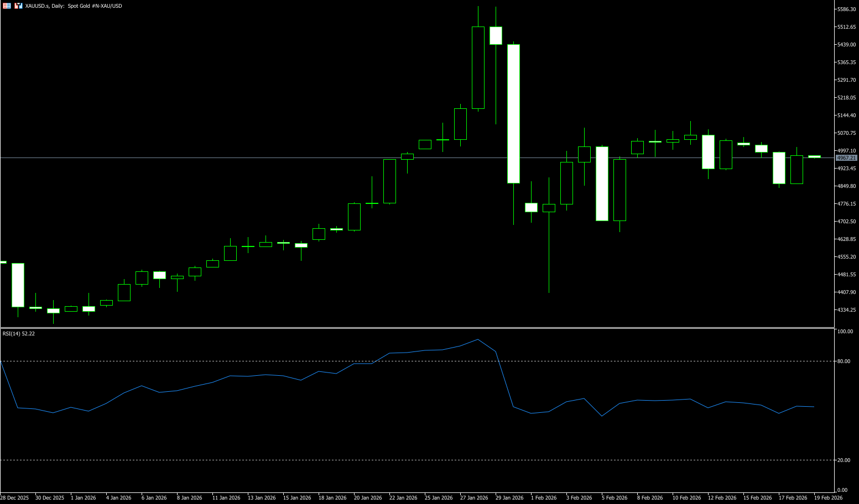Click the RSI 20.00 scale label
The width and height of the screenshot is (859, 504).
point(845,460)
